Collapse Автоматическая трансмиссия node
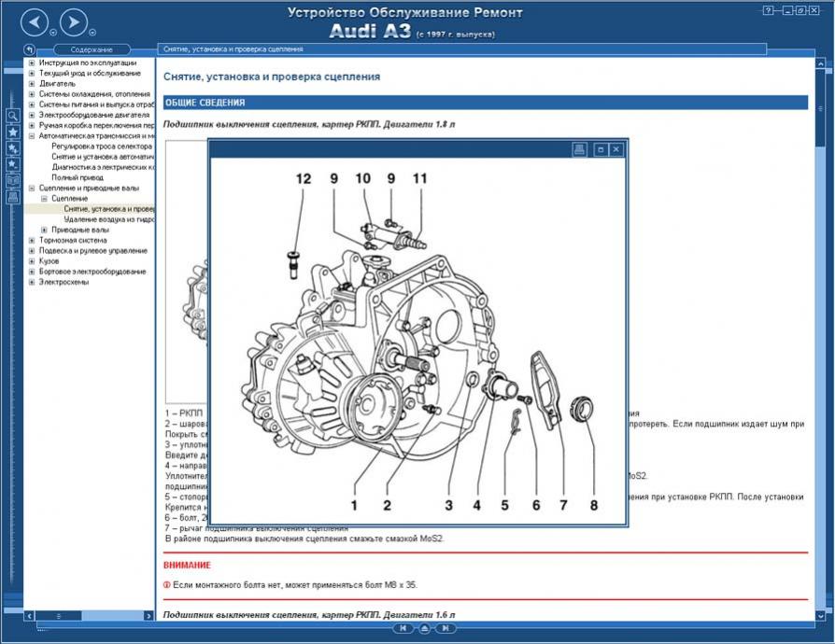Screen dimensions: 835x644 [x=32, y=135]
